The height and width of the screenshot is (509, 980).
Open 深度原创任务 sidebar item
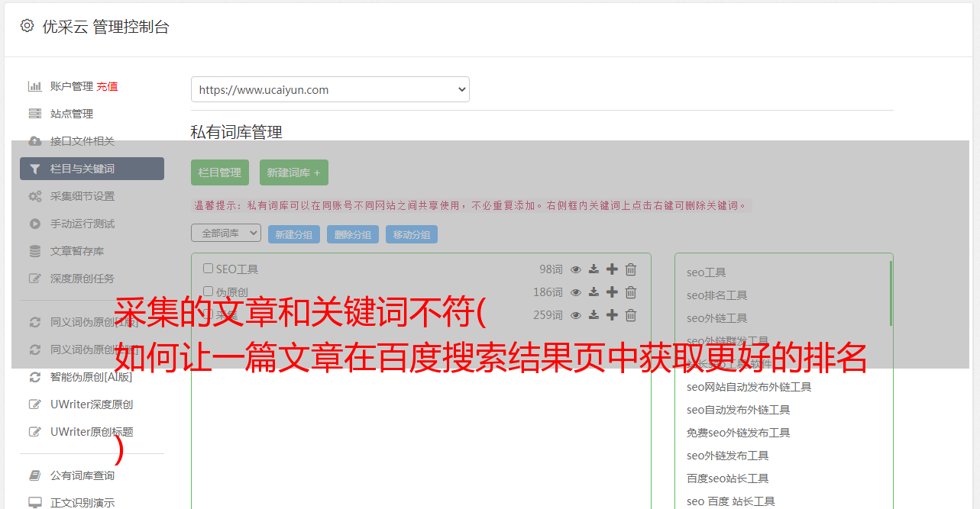[82, 279]
